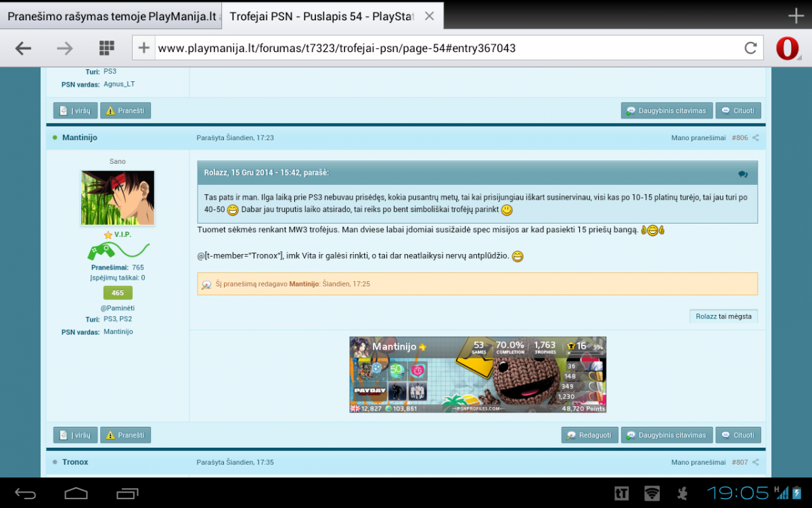Open the red Opera menu icon
This screenshot has height=508, width=812.
(787, 48)
